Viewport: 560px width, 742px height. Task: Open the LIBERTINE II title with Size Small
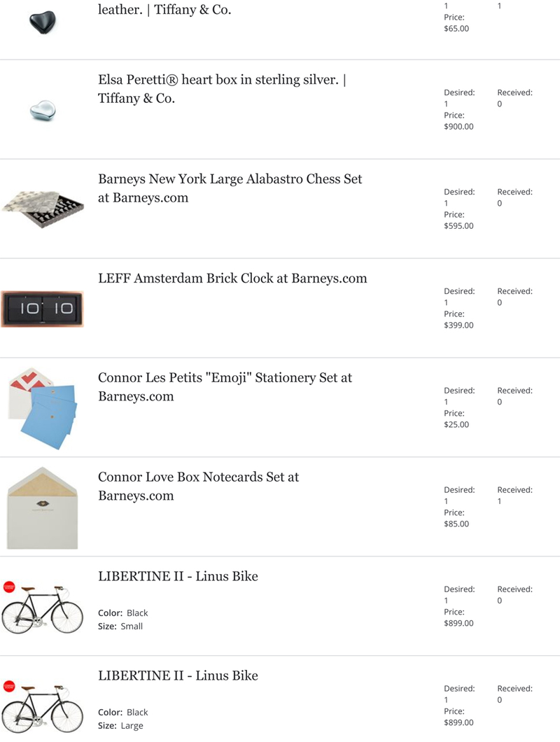(x=178, y=576)
